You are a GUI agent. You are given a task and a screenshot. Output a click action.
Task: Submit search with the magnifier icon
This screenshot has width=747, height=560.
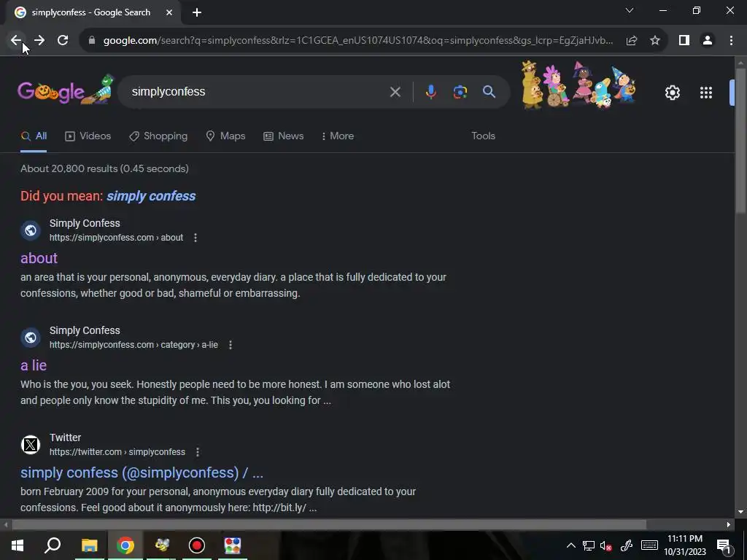coord(489,92)
